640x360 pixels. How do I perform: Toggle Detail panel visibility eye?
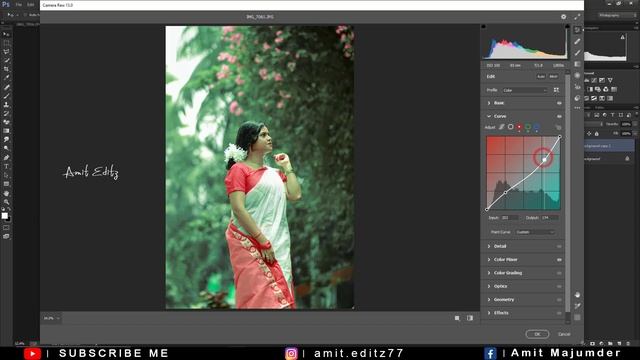[559, 247]
